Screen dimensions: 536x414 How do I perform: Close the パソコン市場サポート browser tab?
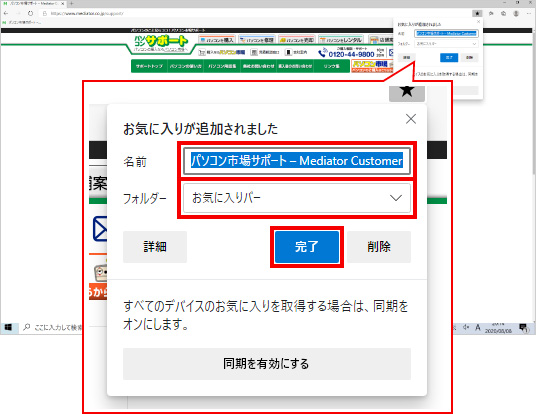[x=63, y=3]
